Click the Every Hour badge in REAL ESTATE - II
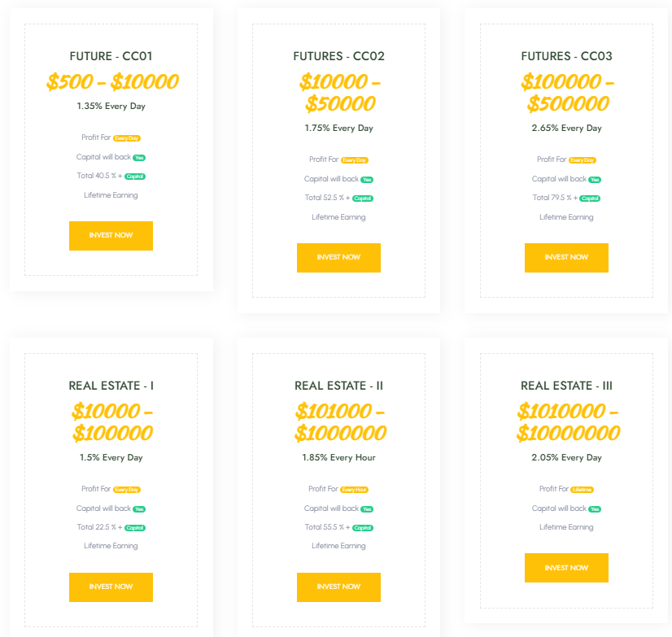This screenshot has width=672, height=637. [355, 490]
